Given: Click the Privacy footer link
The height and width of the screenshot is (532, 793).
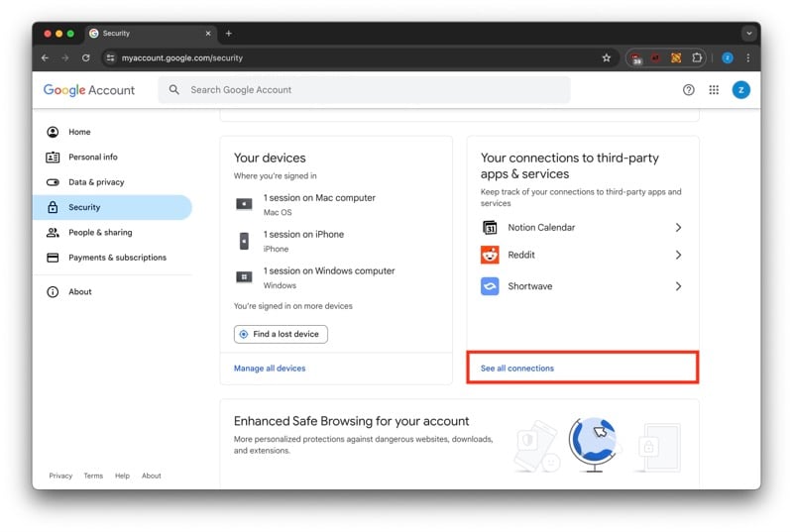Looking at the screenshot, I should tap(60, 476).
